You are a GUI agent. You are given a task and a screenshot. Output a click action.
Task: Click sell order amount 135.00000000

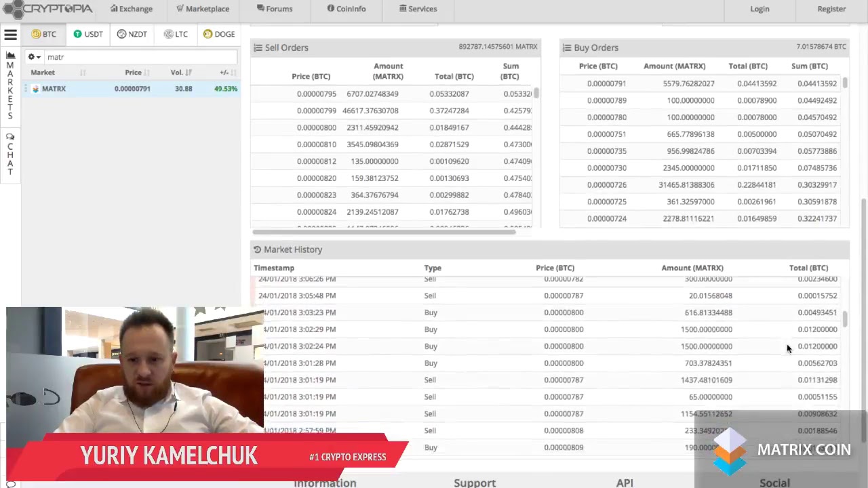(x=374, y=161)
